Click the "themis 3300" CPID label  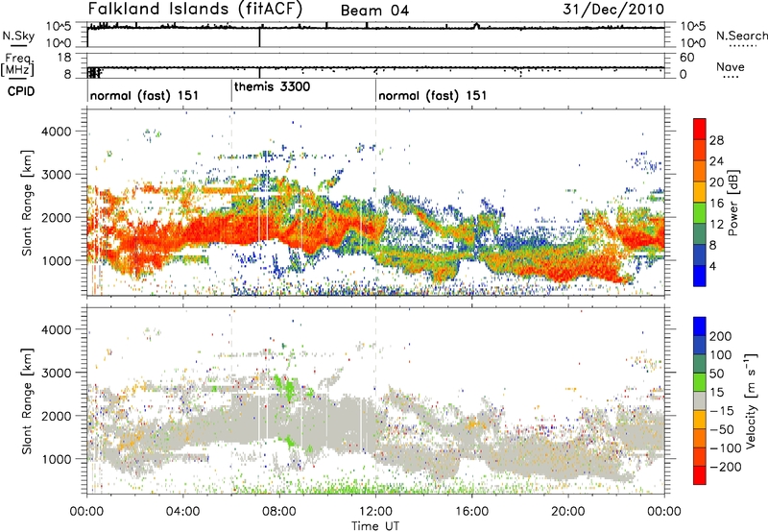273,87
